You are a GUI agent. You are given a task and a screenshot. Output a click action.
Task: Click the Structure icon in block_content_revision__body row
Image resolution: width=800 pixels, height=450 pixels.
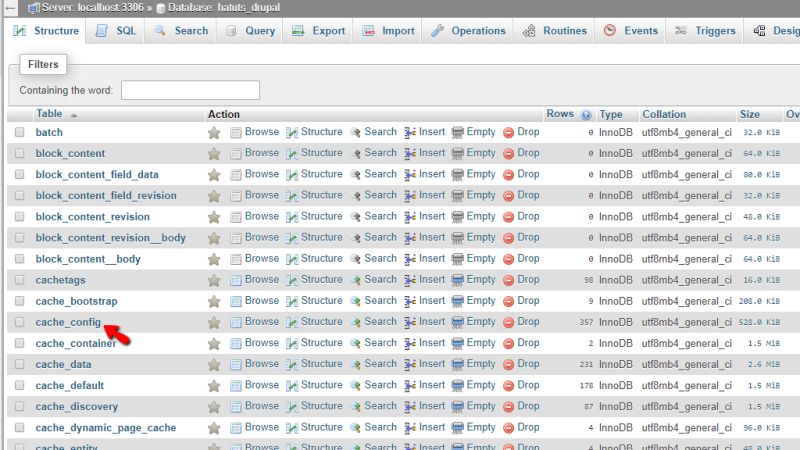tap(292, 238)
